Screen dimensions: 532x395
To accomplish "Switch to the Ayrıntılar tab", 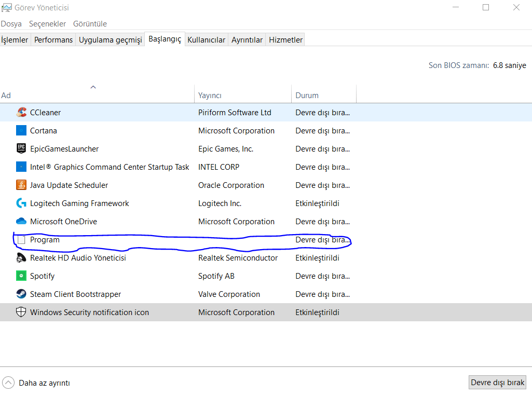I will coord(247,39).
